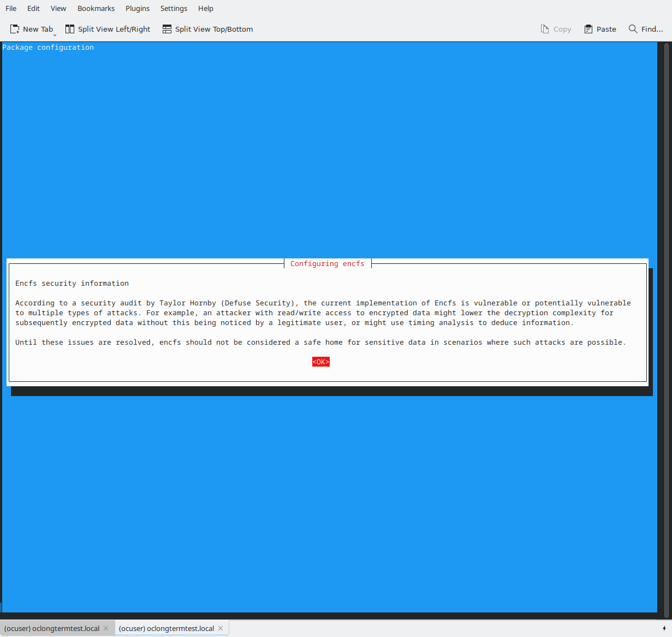The height and width of the screenshot is (637, 672).
Task: Open the Bookmarks menu
Action: click(96, 8)
